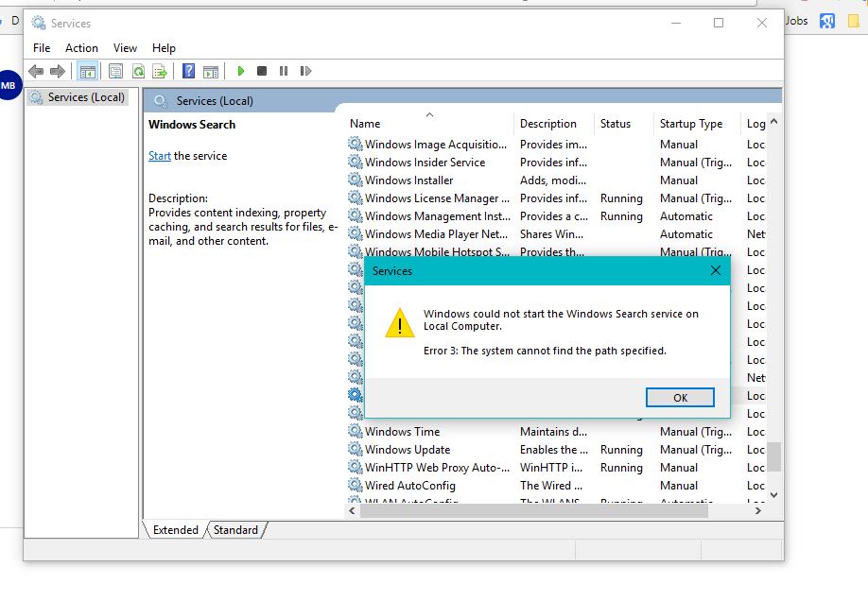
Task: Toggle Show/Hide Action Pane toolbar icon
Action: (211, 71)
